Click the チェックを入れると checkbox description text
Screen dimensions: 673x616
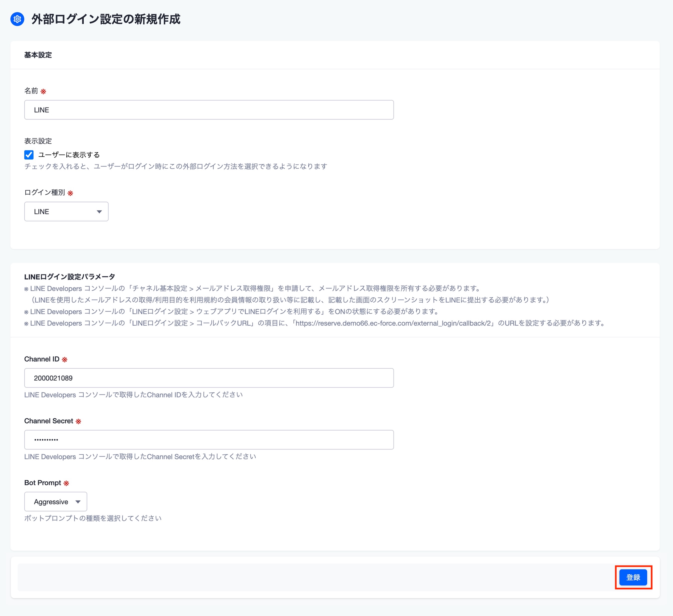(176, 166)
